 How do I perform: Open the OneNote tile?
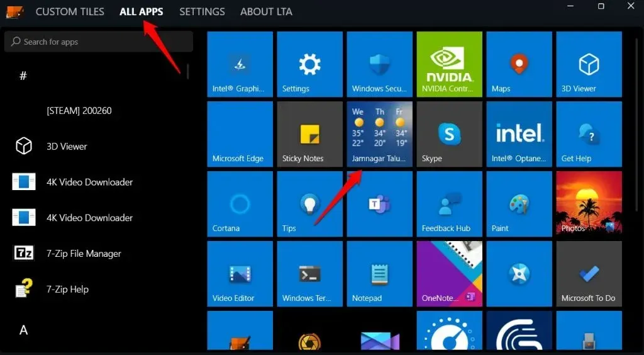(449, 274)
